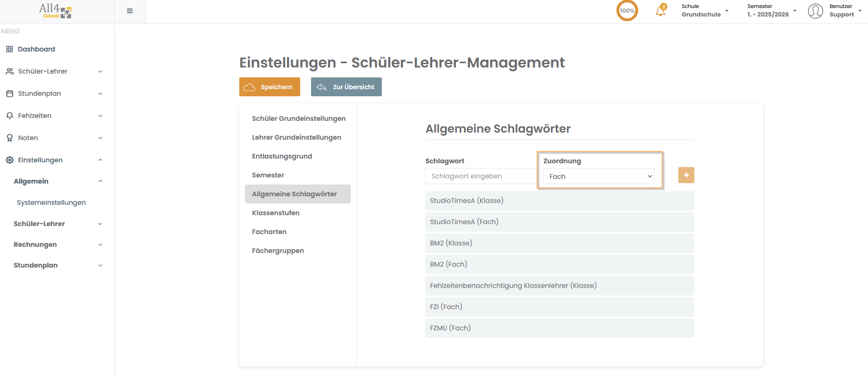The height and width of the screenshot is (378, 868).
Task: Open the notifications bell
Action: pos(661,10)
